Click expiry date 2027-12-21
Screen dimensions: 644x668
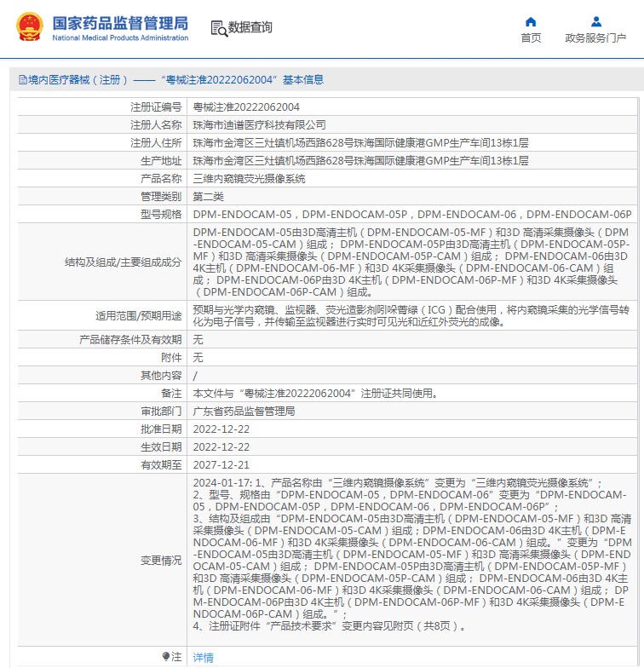coord(221,465)
